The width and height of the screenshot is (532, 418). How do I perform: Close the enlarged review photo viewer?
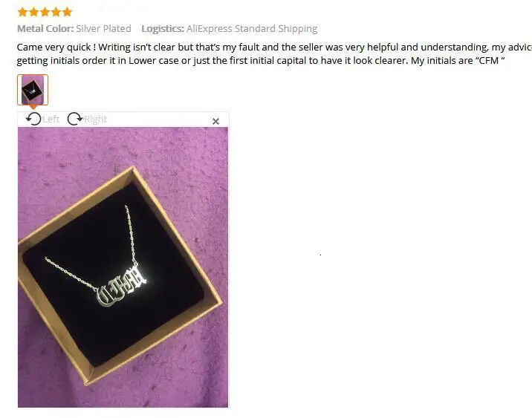click(x=215, y=121)
